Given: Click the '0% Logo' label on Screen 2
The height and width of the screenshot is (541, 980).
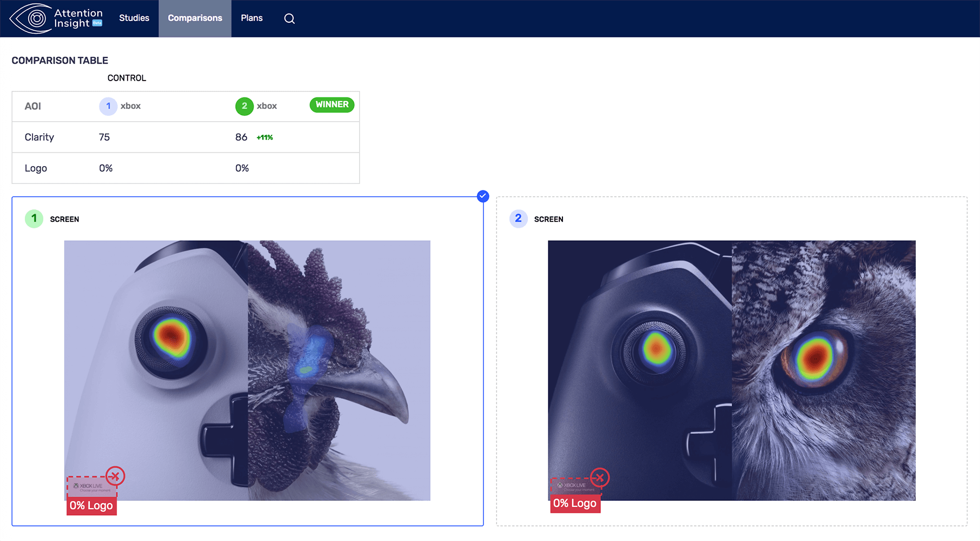Looking at the screenshot, I should coord(575,504).
